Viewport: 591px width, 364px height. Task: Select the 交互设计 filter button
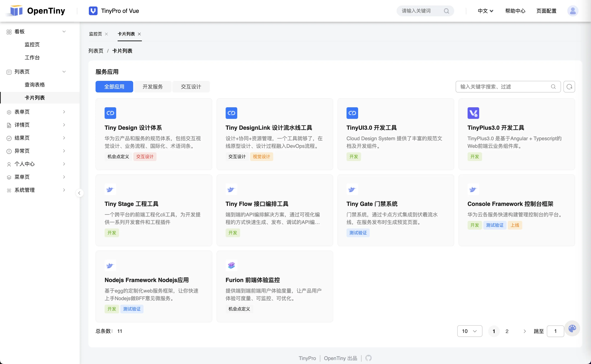[191, 87]
